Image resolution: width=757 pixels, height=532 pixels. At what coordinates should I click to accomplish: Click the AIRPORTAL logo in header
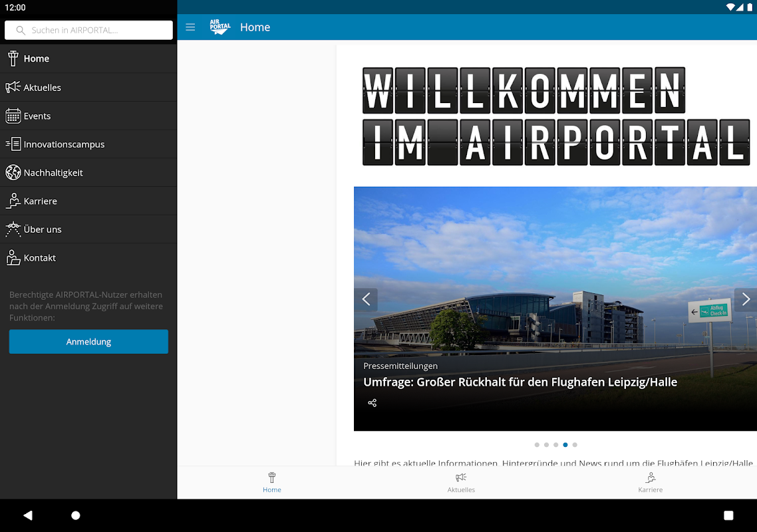point(220,27)
